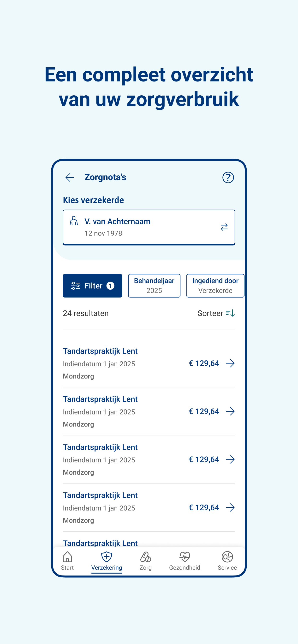Select the Verzekering shield tab
The width and height of the screenshot is (298, 644).
click(x=107, y=560)
